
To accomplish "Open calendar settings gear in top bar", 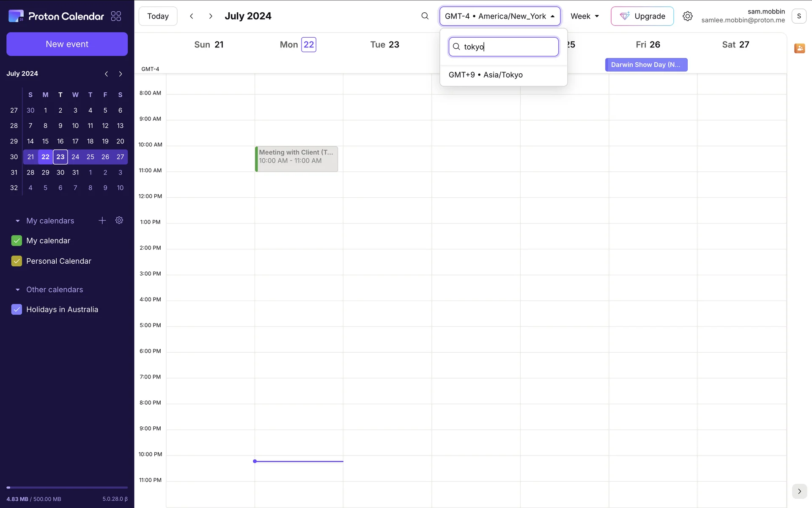I will click(687, 16).
